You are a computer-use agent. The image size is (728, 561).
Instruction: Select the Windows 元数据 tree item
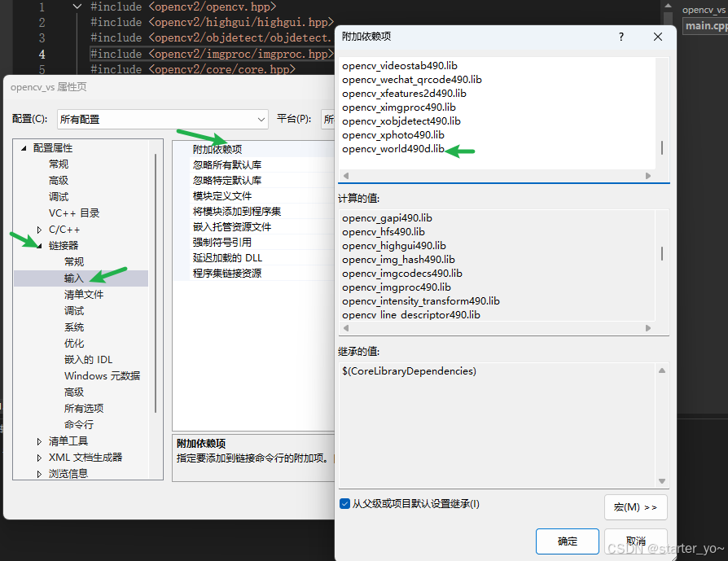(102, 375)
